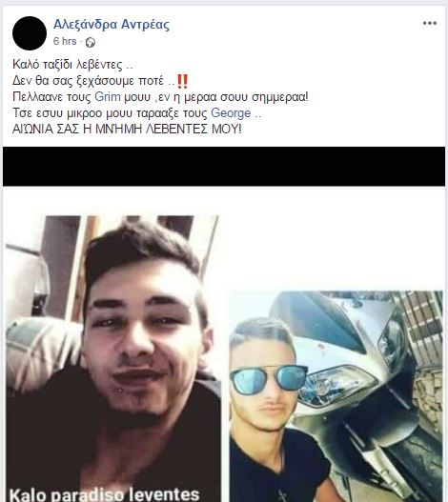Screen dimensions: 448x502
Task: Open the three-dots post options menu
Action: tap(430, 23)
